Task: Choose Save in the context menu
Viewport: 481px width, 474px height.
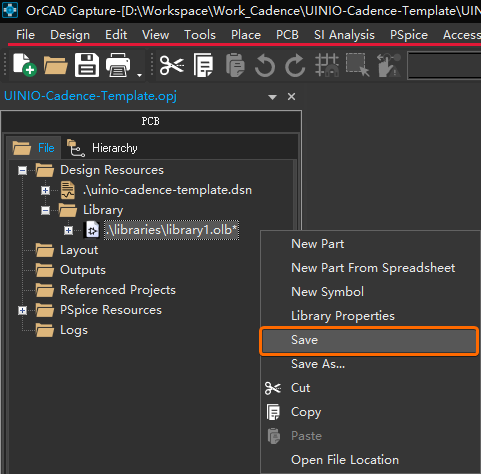Action: point(369,340)
